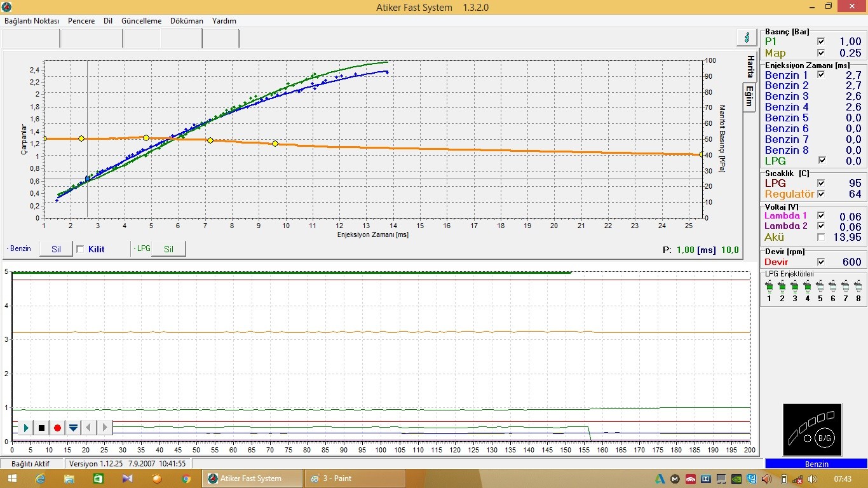Select yellow multiplier point at far left
Viewport: 868px width, 488px height.
[x=44, y=139]
